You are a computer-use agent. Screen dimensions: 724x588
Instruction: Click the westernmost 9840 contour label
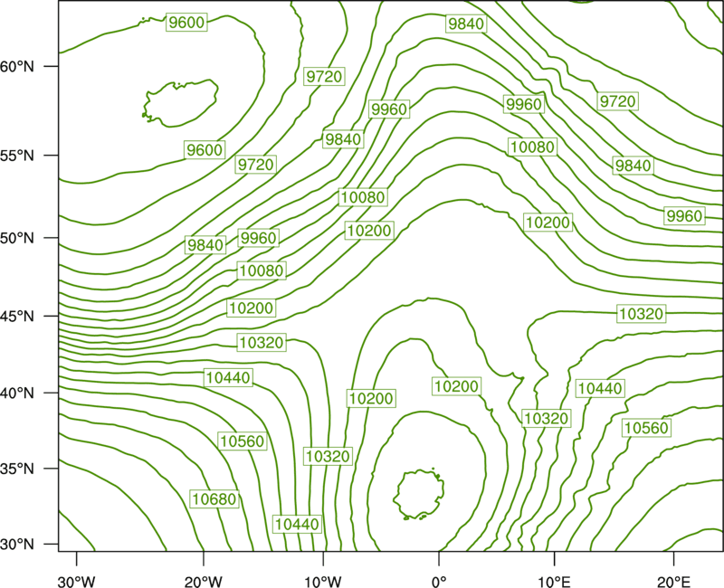205,244
